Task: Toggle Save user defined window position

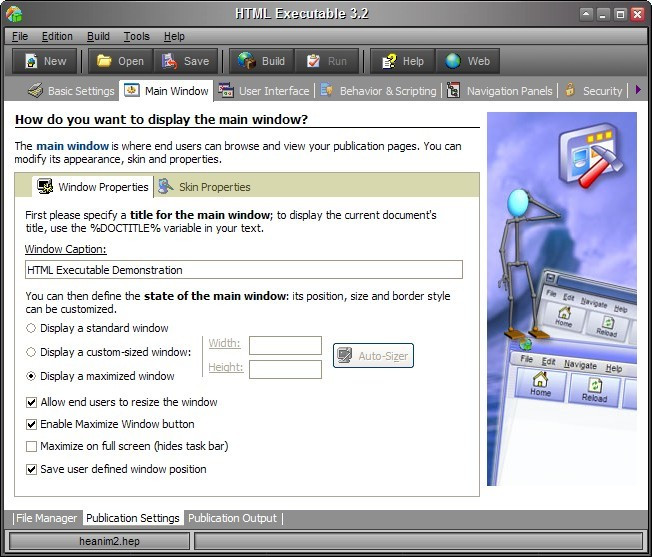Action: 116,469
